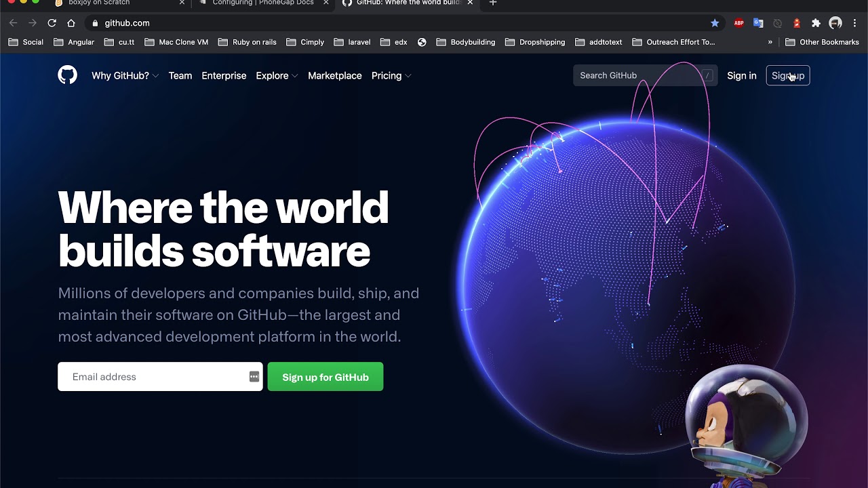Click the 'Where the world builds software' headline

coord(224,229)
